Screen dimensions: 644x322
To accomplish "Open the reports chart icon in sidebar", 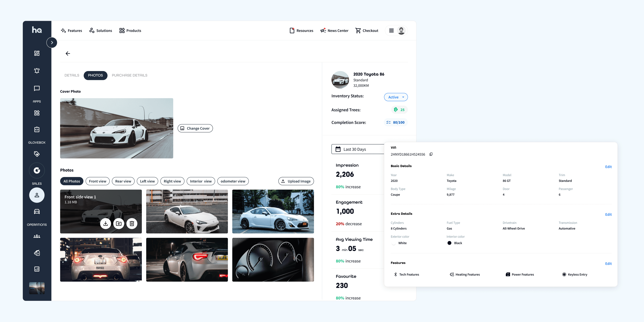I will (x=37, y=269).
